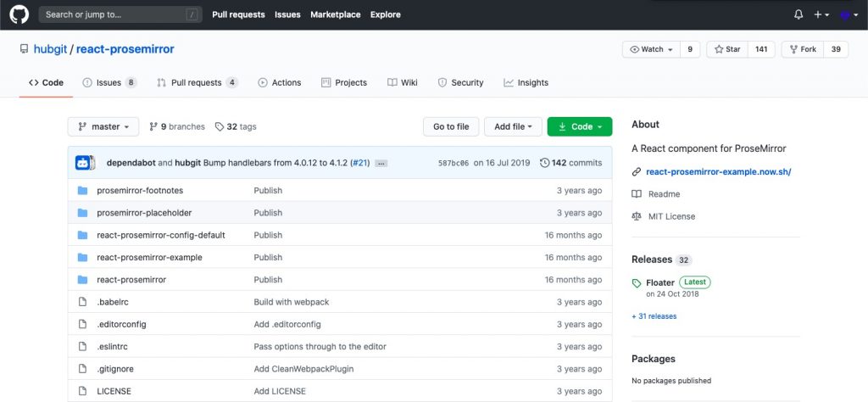Switch to the Wiki tab
Screen dimensions: 868x402
pyautogui.click(x=403, y=82)
